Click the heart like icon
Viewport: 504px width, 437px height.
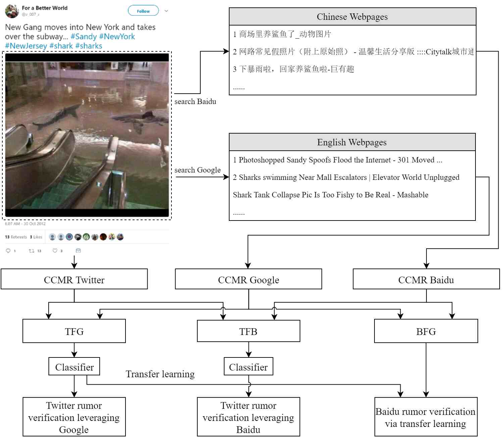(55, 250)
